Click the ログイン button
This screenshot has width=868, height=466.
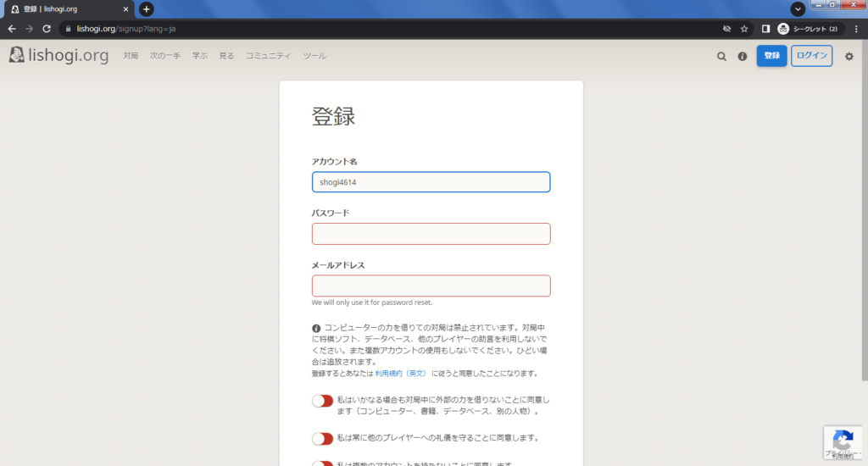pos(811,56)
